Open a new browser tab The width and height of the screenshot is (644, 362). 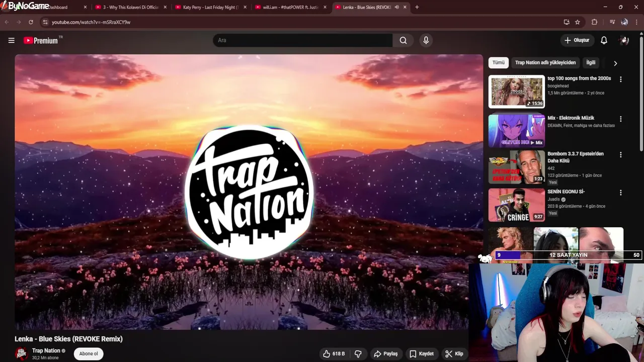click(x=417, y=7)
